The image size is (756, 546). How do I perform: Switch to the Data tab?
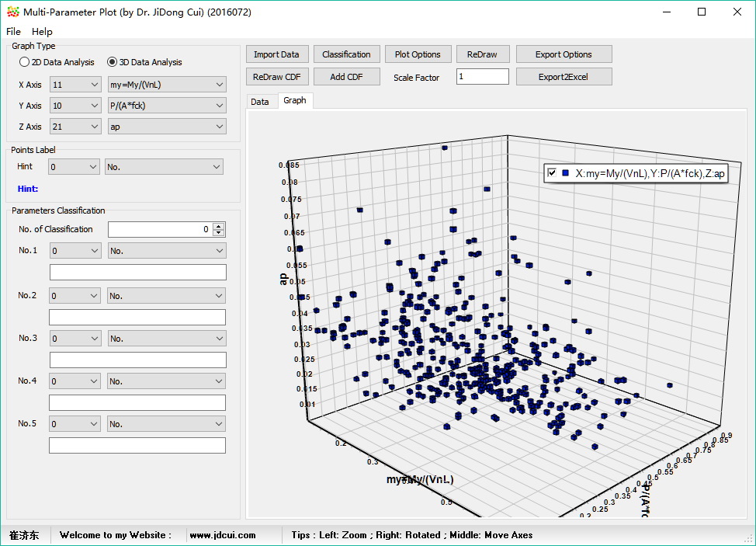click(x=260, y=101)
